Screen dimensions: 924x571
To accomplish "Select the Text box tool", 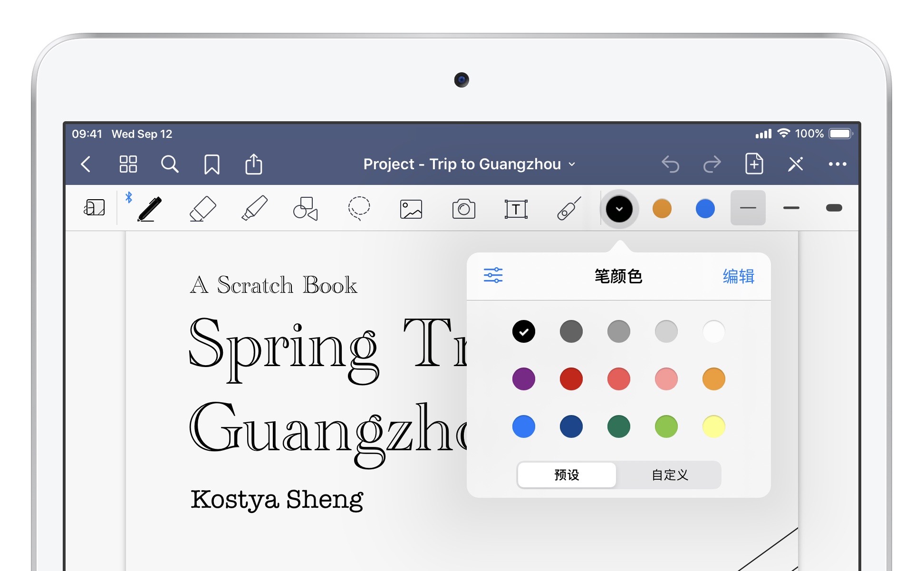I will 516,209.
